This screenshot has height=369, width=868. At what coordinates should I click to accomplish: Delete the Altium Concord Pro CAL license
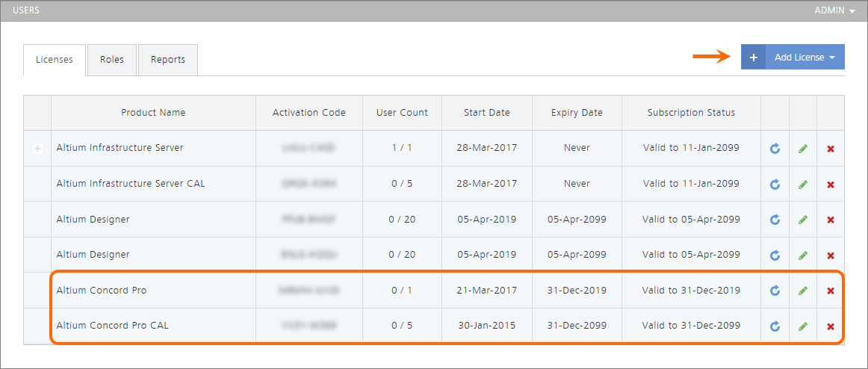point(831,326)
